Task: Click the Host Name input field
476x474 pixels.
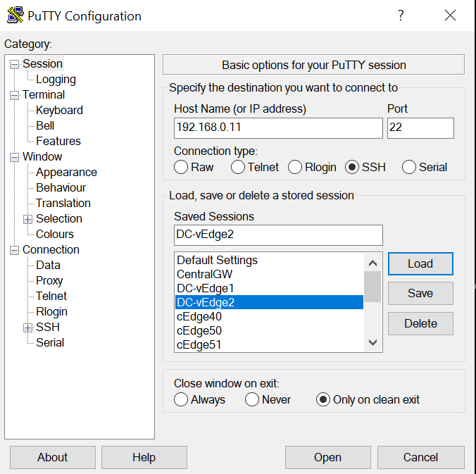Action: point(278,128)
